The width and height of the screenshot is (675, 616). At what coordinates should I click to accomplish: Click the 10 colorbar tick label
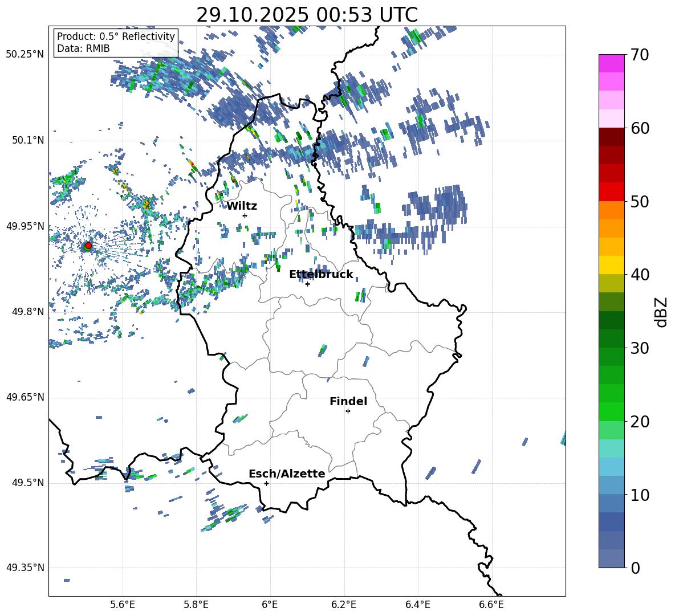pos(640,495)
